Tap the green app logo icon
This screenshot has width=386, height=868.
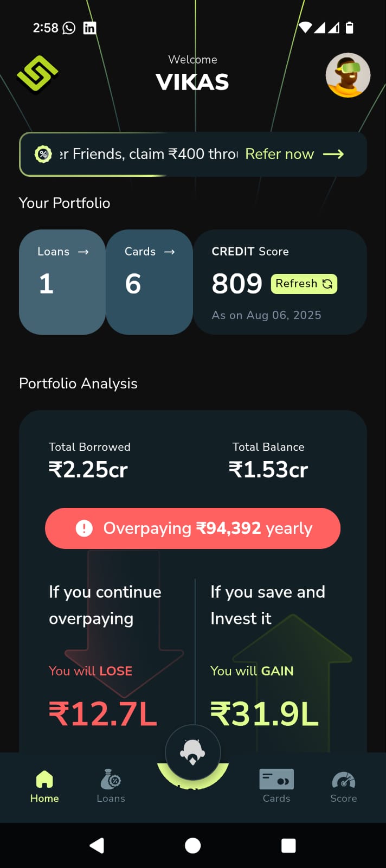(37, 74)
